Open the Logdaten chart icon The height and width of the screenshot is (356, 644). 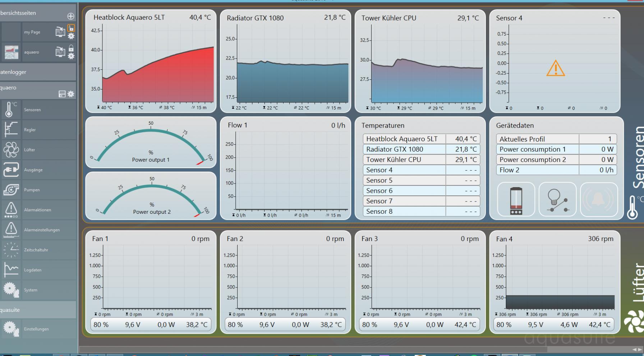tap(11, 270)
